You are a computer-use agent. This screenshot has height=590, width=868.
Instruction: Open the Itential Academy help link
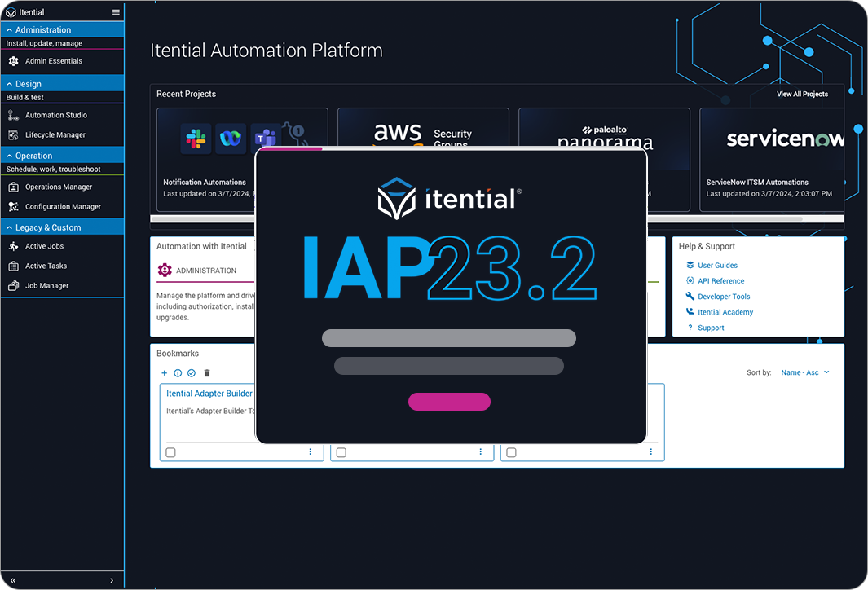[x=725, y=312]
